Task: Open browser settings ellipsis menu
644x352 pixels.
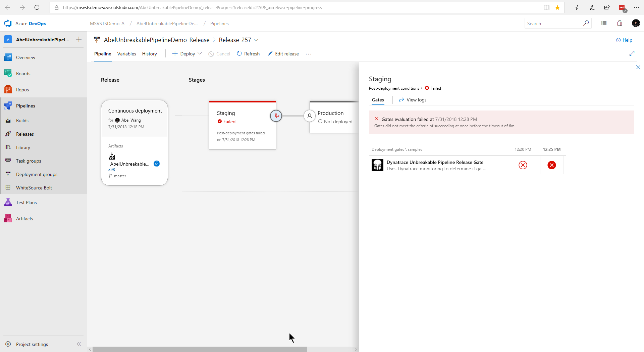Action: coord(636,7)
